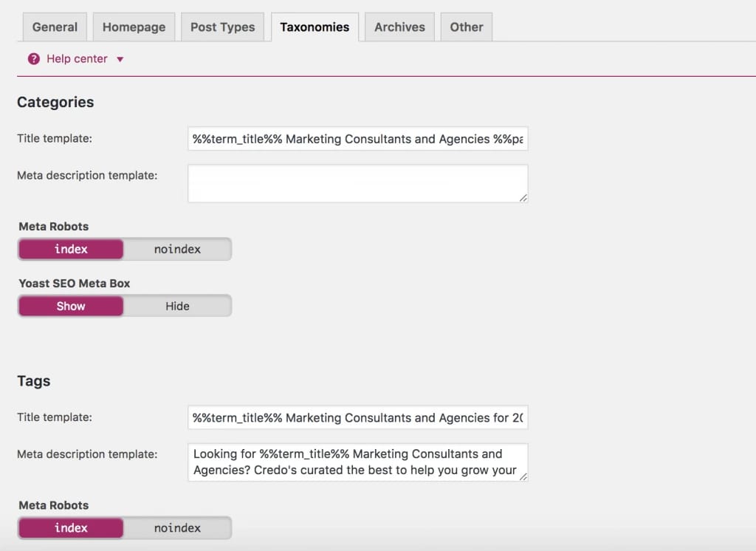The width and height of the screenshot is (756, 551).
Task: Select Show for Categories Yoast SEO Meta Box
Action: click(71, 307)
